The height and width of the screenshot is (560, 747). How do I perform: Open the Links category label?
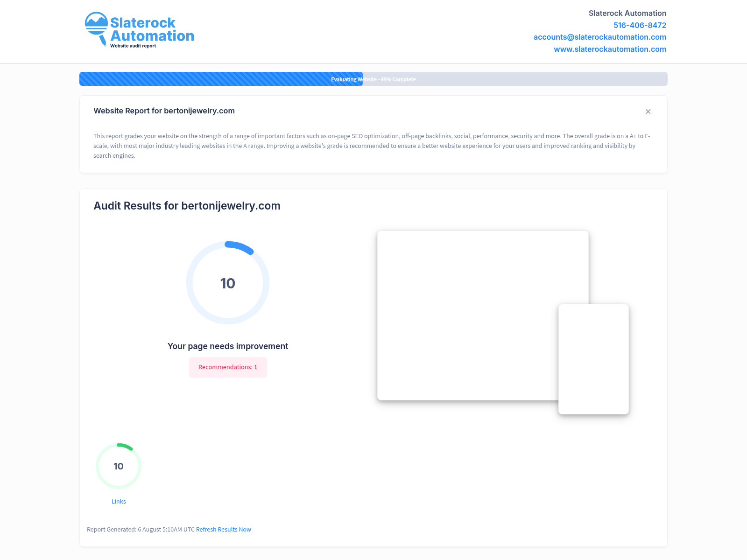tap(119, 501)
